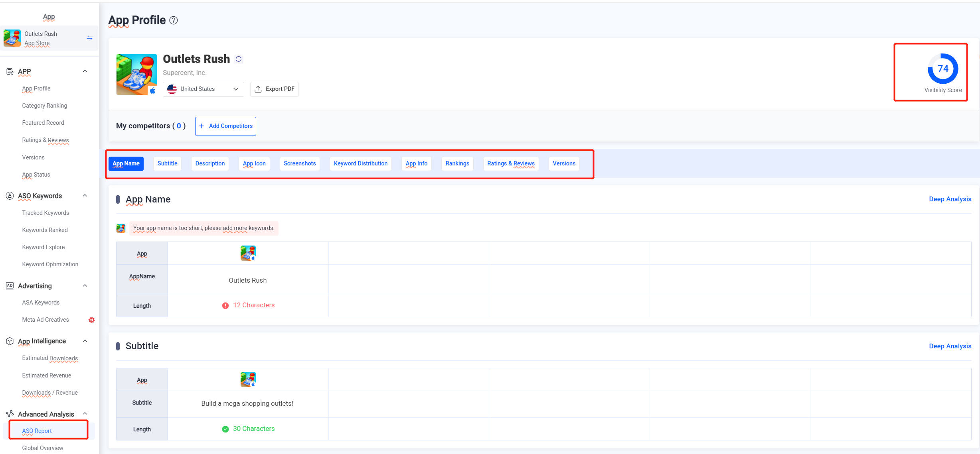Viewport: 980px width, 454px height.
Task: Open Global Overview in the sidebar
Action: click(43, 448)
